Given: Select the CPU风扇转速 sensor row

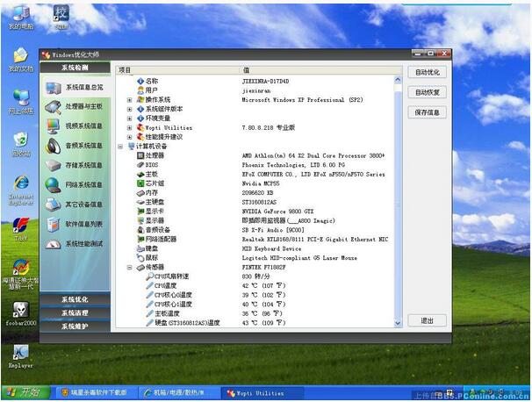Looking at the screenshot, I should (x=255, y=276).
